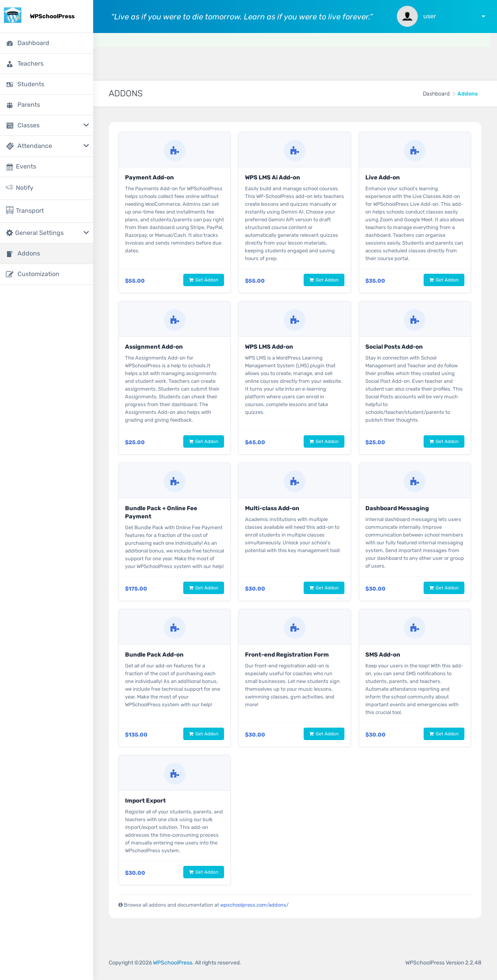497x980 pixels.
Task: Click the Multi-class Add-on puzzle icon
Action: tap(295, 481)
